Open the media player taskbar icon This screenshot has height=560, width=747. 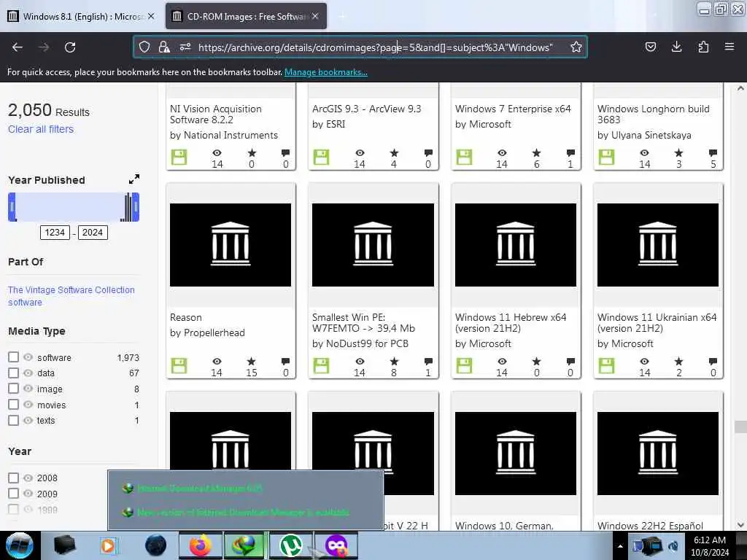[108, 545]
